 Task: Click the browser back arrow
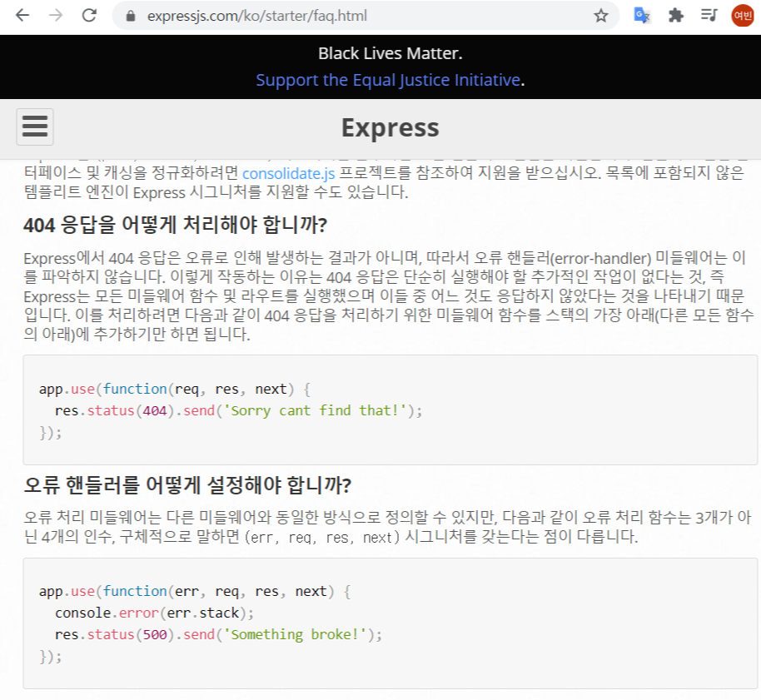click(22, 16)
